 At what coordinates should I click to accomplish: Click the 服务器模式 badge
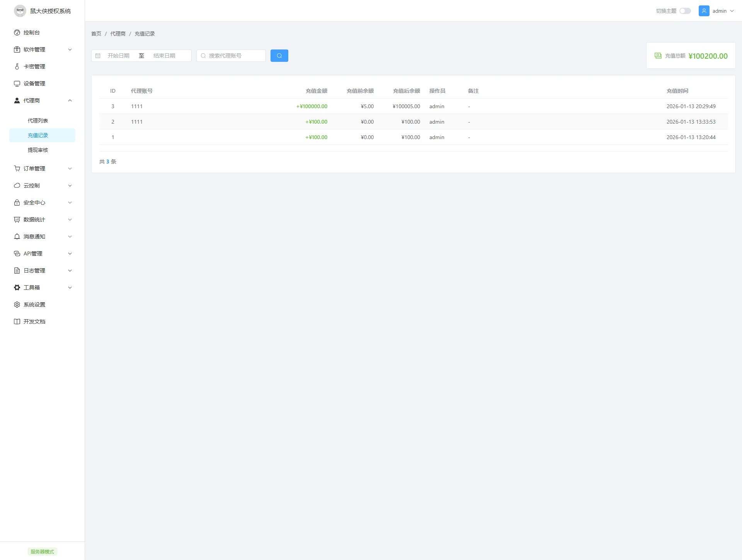click(42, 551)
